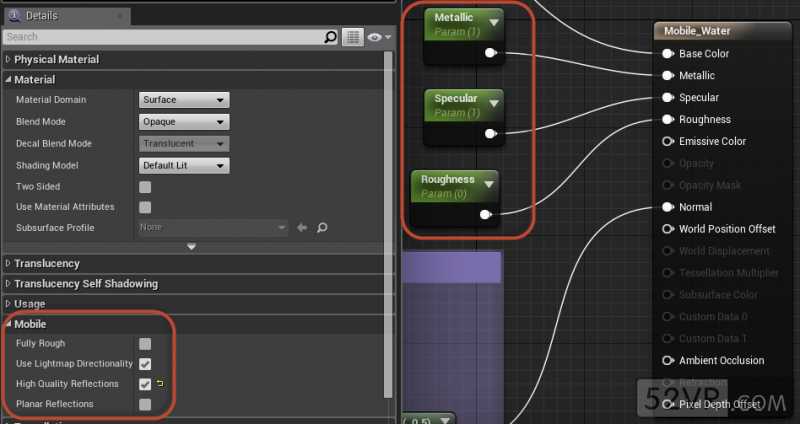Open the eye view options menu
Image resolution: width=800 pixels, height=424 pixels.
coord(379,37)
